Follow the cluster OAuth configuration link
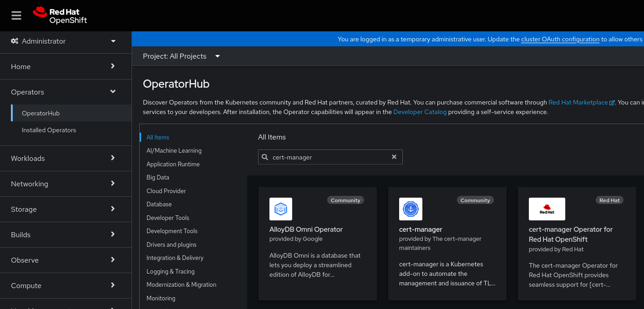This screenshot has height=309, width=644. 560,40
